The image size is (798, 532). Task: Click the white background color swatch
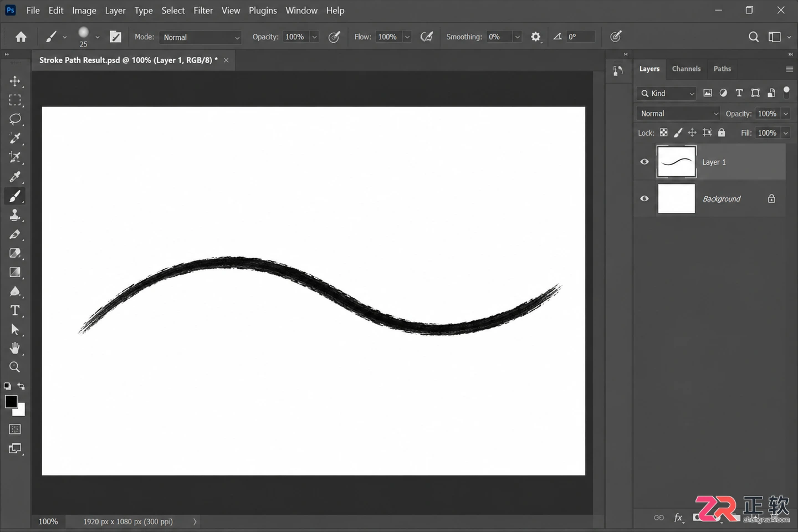(x=21, y=412)
